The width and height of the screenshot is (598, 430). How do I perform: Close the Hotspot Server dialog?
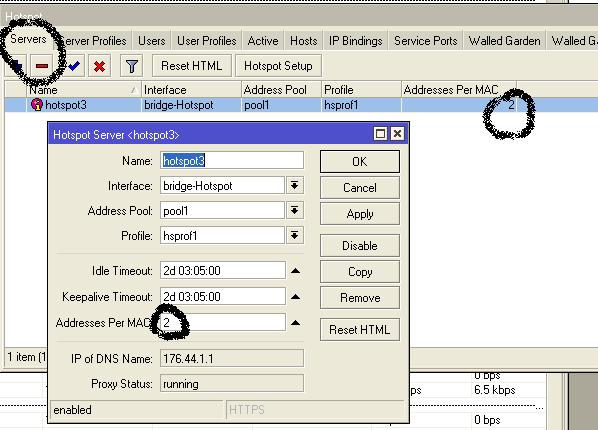pos(397,134)
